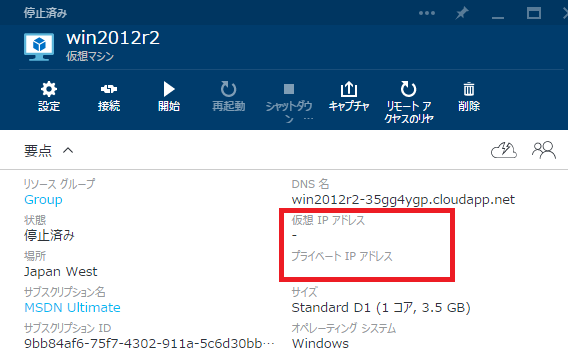
Task: Click the DNS 名 label
Action: click(x=310, y=184)
